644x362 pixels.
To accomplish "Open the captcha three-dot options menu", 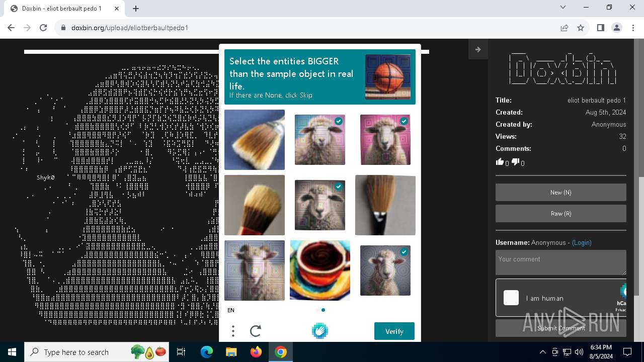I will 233,331.
